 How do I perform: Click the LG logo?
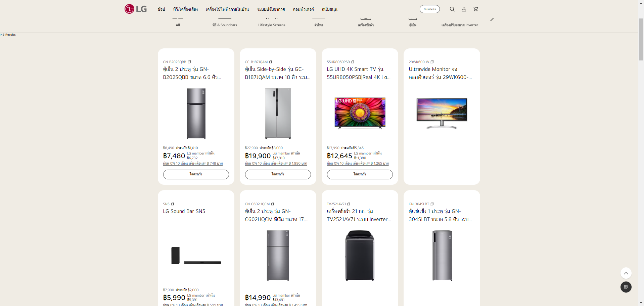[135, 9]
